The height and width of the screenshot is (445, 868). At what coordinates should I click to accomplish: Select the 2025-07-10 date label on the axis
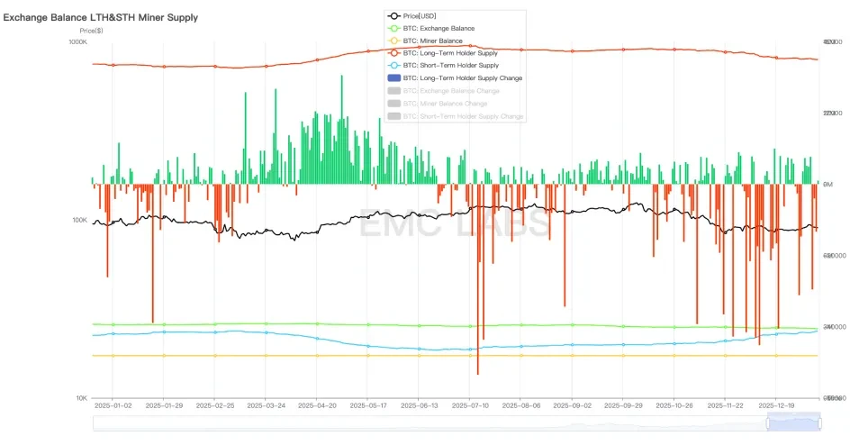[x=470, y=406]
